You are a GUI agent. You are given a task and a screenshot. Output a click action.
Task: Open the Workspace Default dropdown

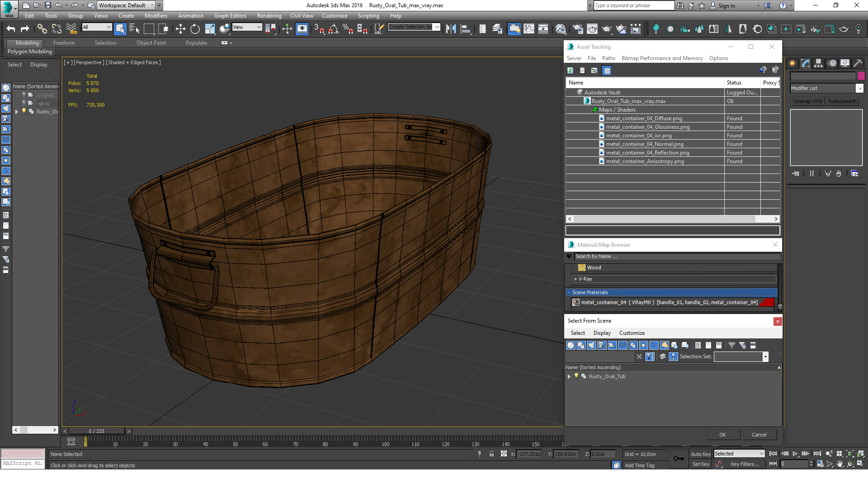click(127, 5)
